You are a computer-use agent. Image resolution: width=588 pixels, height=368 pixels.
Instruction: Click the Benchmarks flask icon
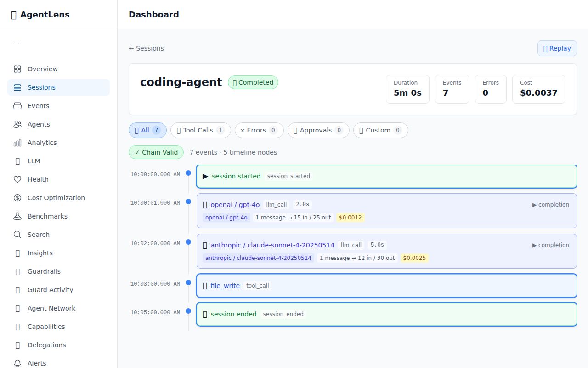[17, 216]
